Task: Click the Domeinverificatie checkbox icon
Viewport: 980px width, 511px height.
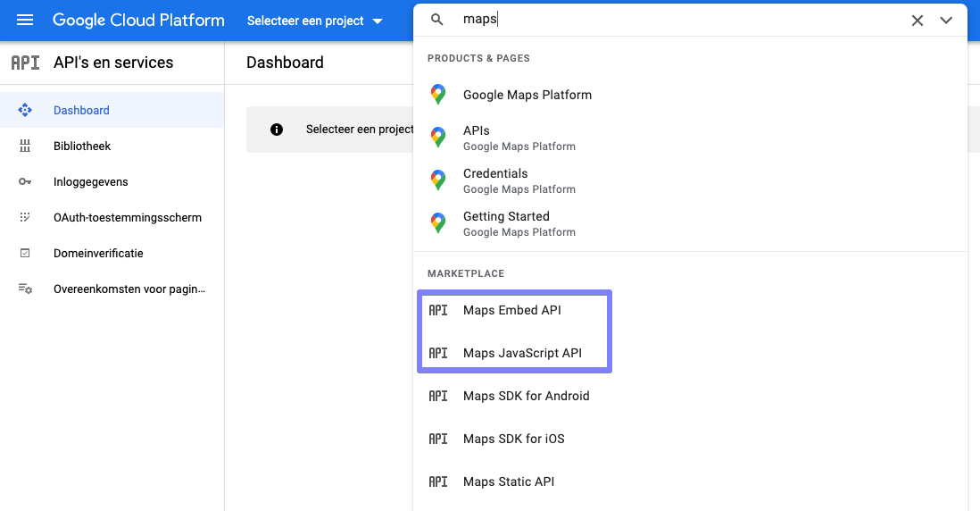Action: 25,254
